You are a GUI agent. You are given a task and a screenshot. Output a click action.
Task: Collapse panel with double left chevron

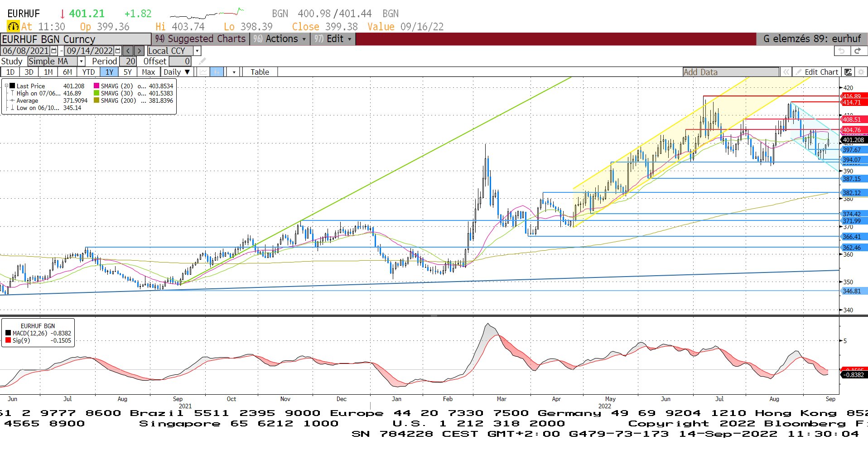[786, 72]
